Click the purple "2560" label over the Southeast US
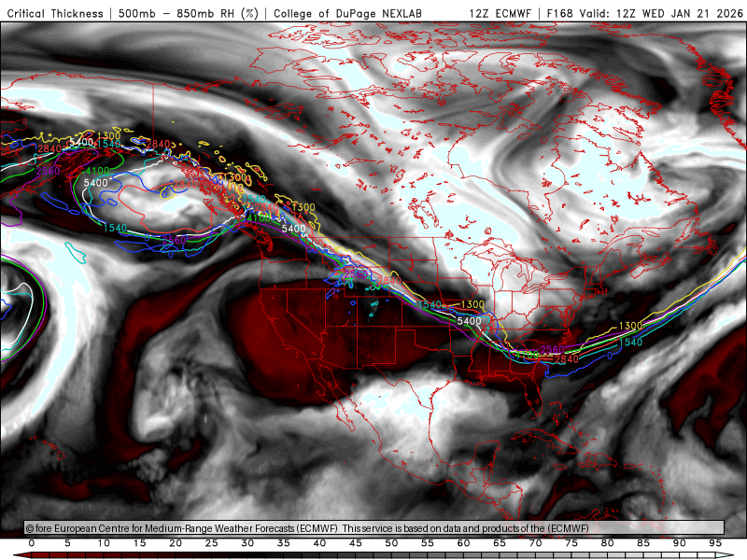This screenshot has width=747, height=560. click(x=553, y=349)
